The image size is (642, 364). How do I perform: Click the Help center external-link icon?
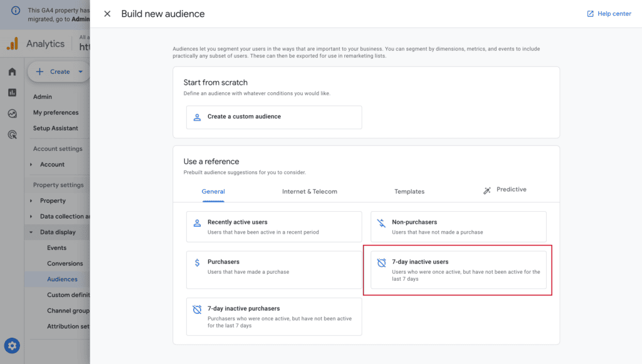590,14
